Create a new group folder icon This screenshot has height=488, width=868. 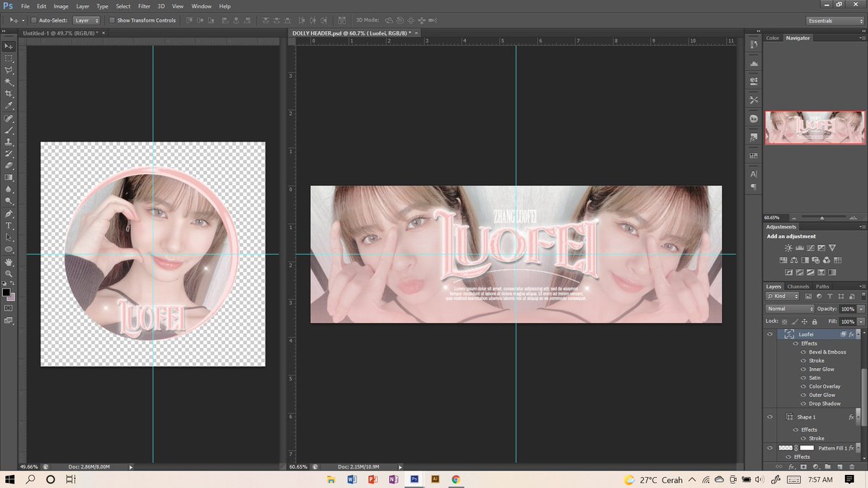[827, 467]
